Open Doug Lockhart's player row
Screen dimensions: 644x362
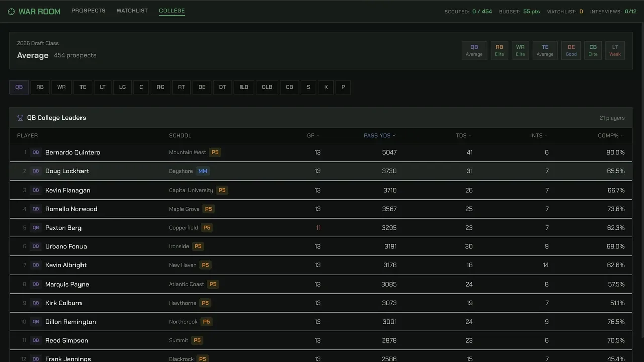point(321,171)
